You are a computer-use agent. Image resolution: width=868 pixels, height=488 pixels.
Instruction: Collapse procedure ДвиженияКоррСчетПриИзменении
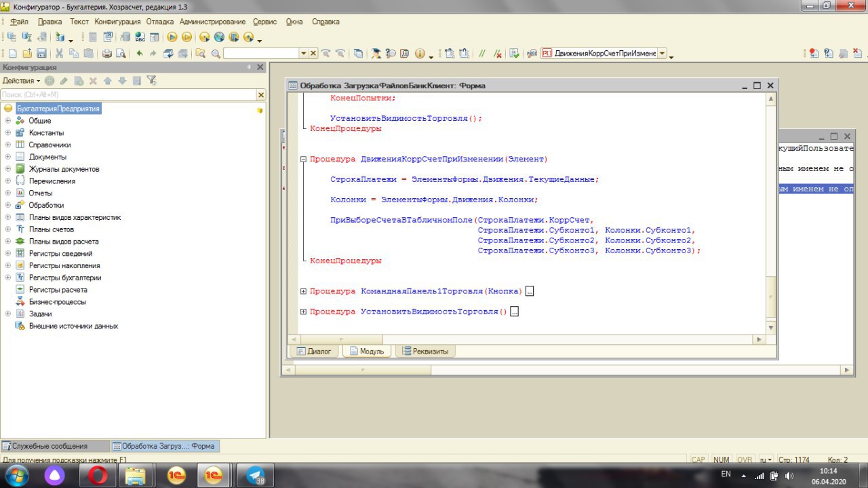click(x=303, y=159)
